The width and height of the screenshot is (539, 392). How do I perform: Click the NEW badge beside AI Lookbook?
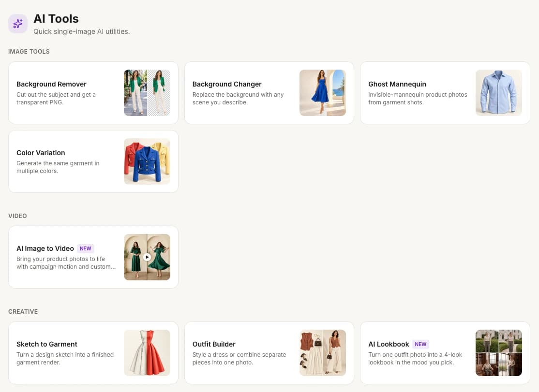(x=420, y=344)
